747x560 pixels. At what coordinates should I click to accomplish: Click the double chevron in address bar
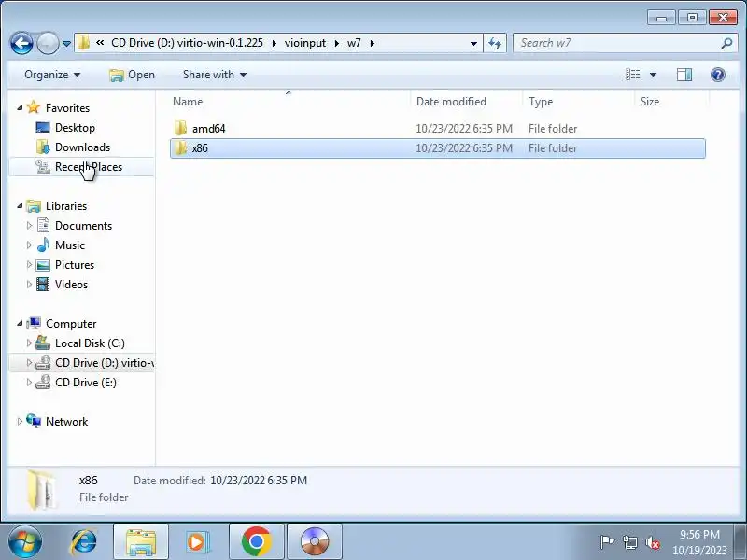100,43
